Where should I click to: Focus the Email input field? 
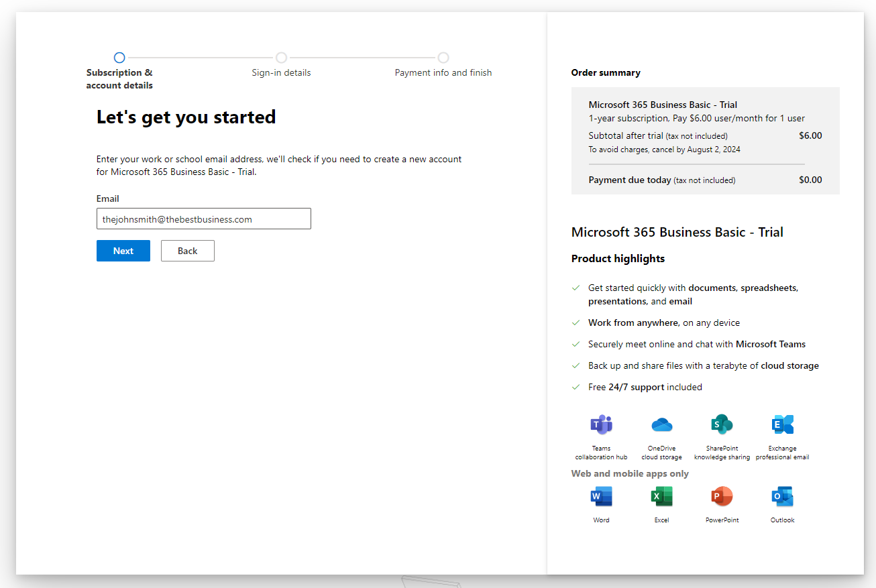tap(204, 219)
